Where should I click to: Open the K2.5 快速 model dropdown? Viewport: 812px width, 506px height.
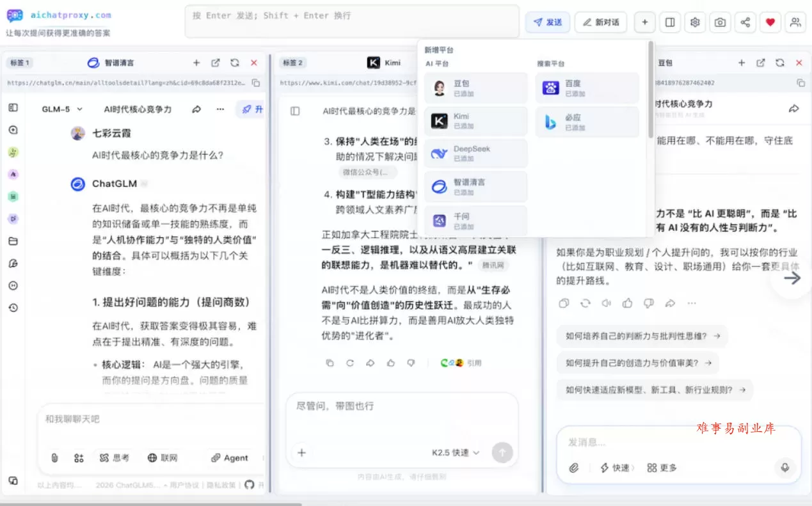point(456,452)
